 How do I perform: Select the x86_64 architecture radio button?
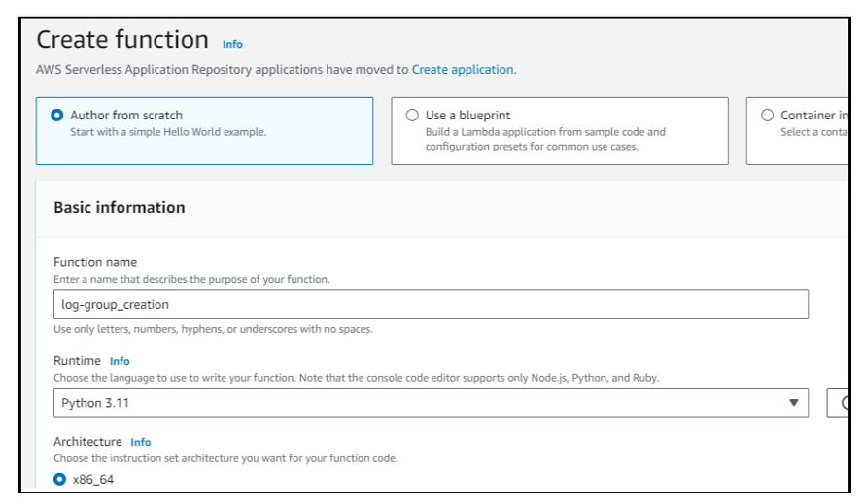[60, 479]
